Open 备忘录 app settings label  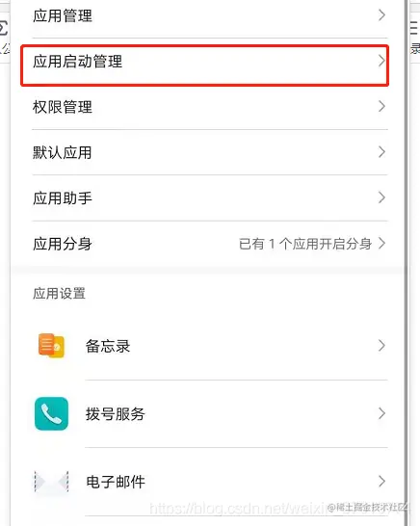coord(108,346)
